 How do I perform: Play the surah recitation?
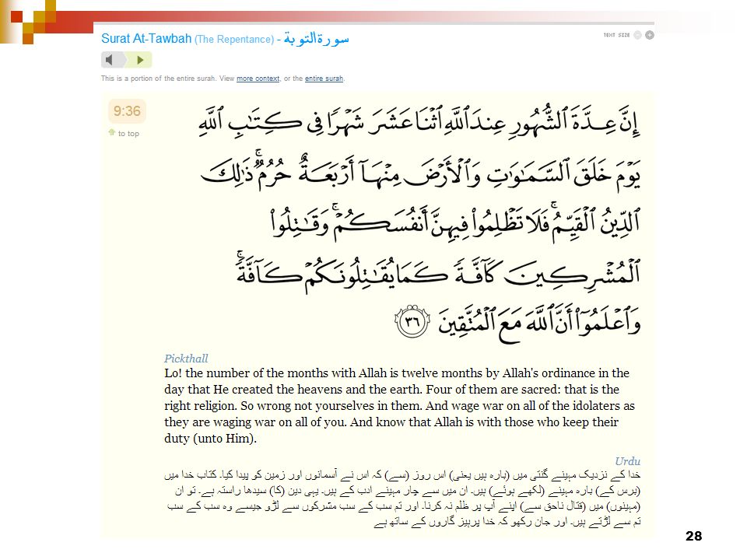(x=140, y=60)
